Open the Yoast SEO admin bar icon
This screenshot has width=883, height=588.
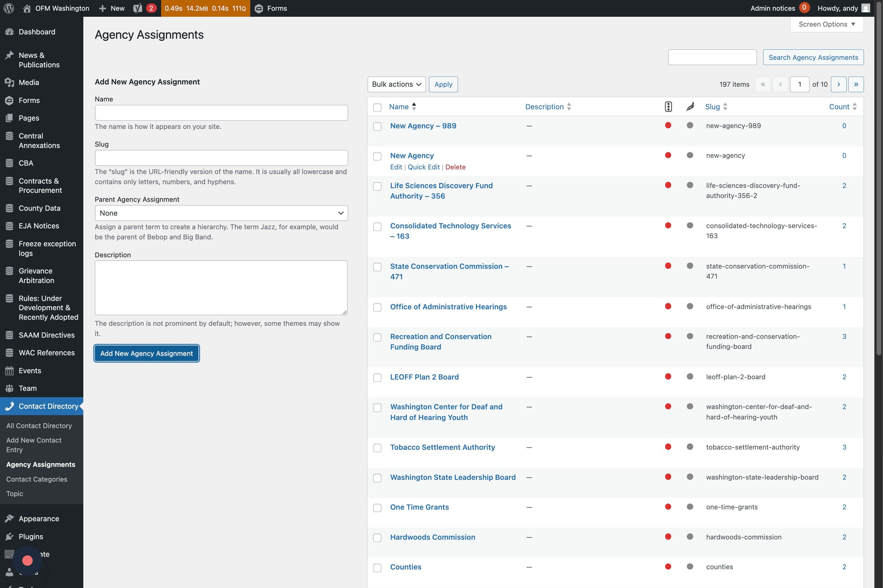(138, 8)
